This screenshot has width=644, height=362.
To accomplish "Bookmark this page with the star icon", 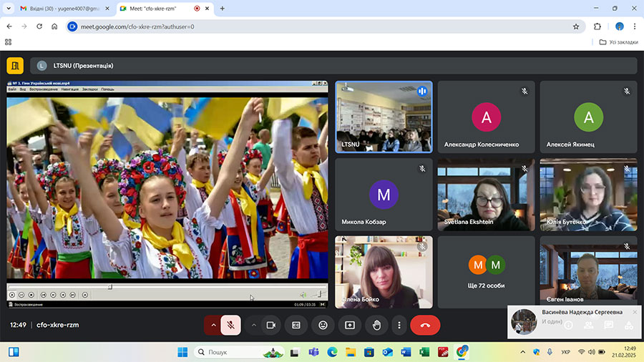I will click(576, 26).
